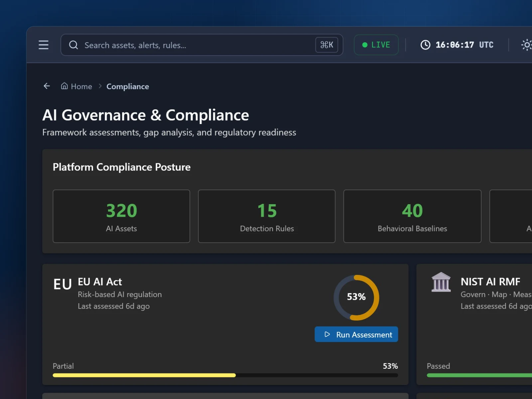Click the play icon in Run Assessment
Viewport: 532px width, 399px height.
[327, 334]
